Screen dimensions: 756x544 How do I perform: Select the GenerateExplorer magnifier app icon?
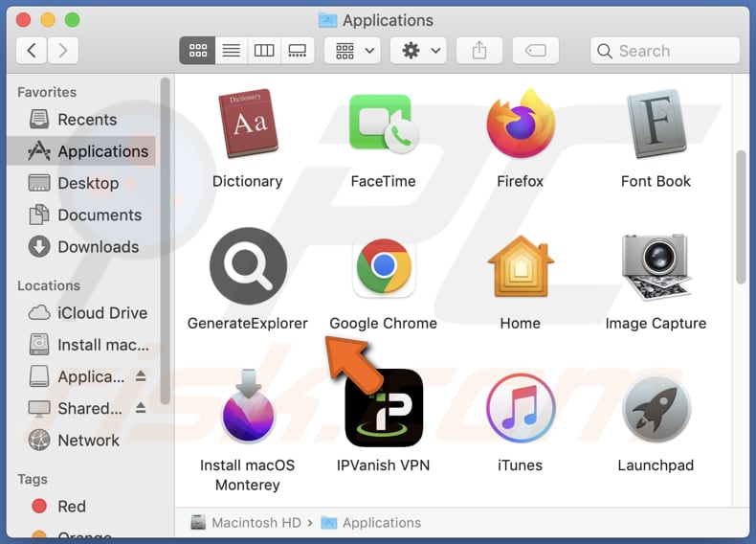[x=248, y=265]
